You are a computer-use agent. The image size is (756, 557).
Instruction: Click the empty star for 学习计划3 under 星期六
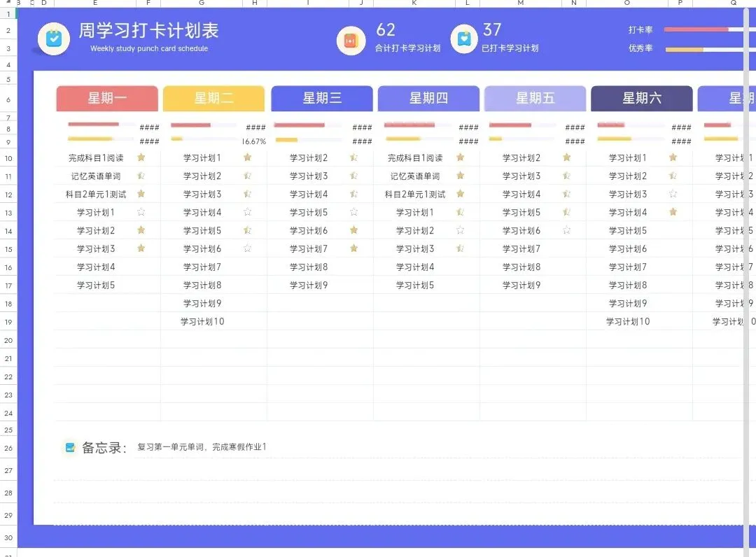673,194
